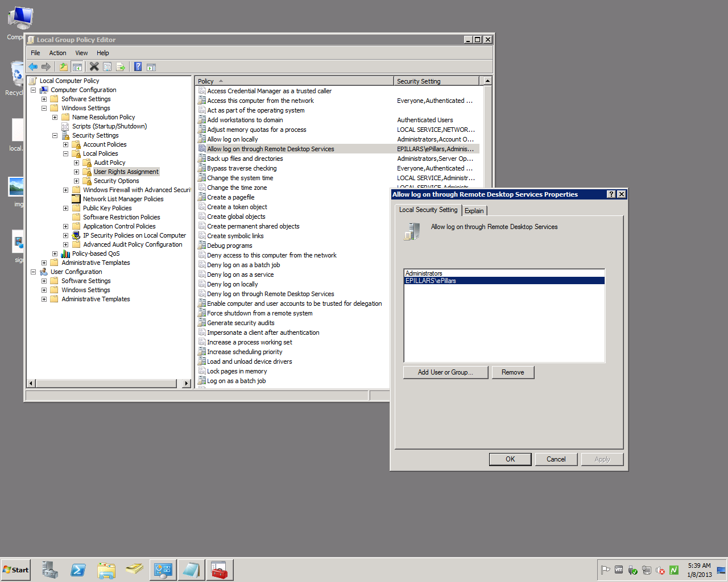Click the notepad taskbar button
Image resolution: width=728 pixels, height=582 pixels.
191,569
